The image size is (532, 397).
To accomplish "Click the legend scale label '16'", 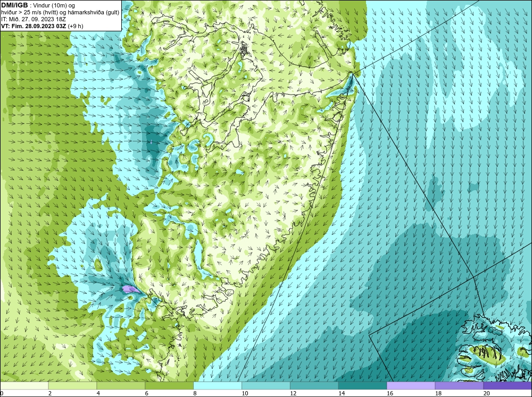I will point(390,393).
